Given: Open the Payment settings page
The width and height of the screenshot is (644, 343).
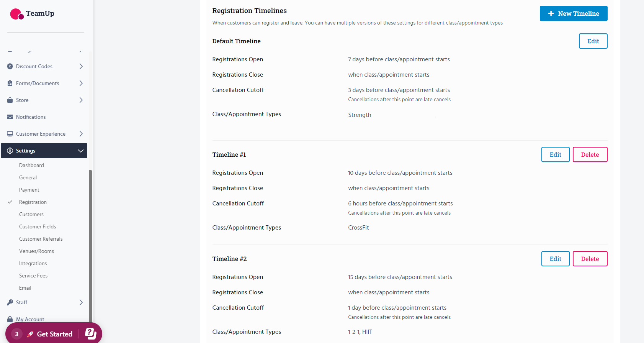Looking at the screenshot, I should [x=29, y=190].
